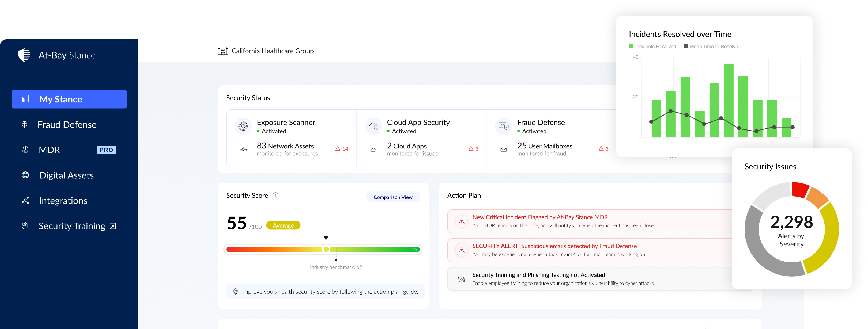Navigate to Integrations in the sidebar
Viewport: 868px width, 329px height.
click(63, 201)
